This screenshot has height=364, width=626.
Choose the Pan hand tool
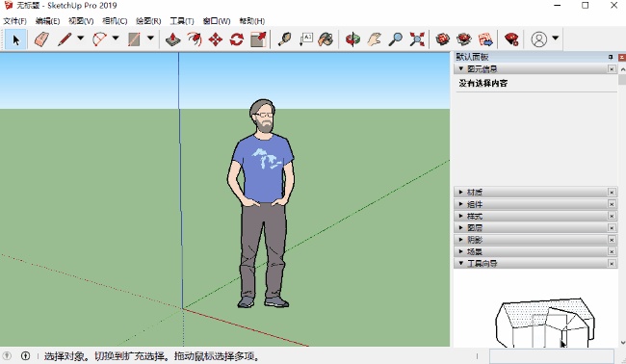tap(375, 39)
